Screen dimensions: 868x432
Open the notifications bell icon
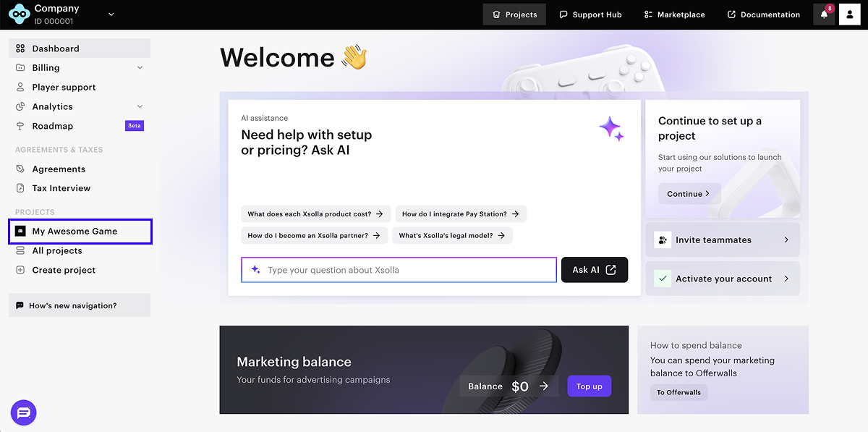(824, 14)
